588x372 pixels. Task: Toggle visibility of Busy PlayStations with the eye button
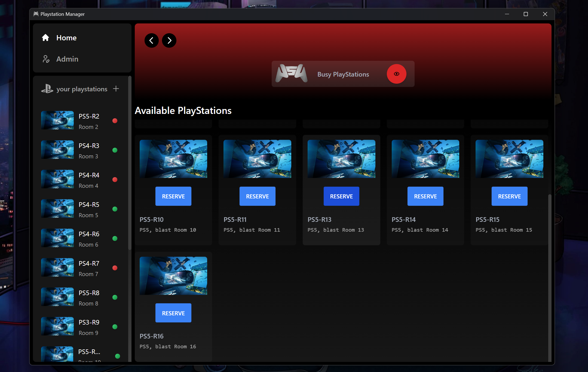pyautogui.click(x=396, y=74)
